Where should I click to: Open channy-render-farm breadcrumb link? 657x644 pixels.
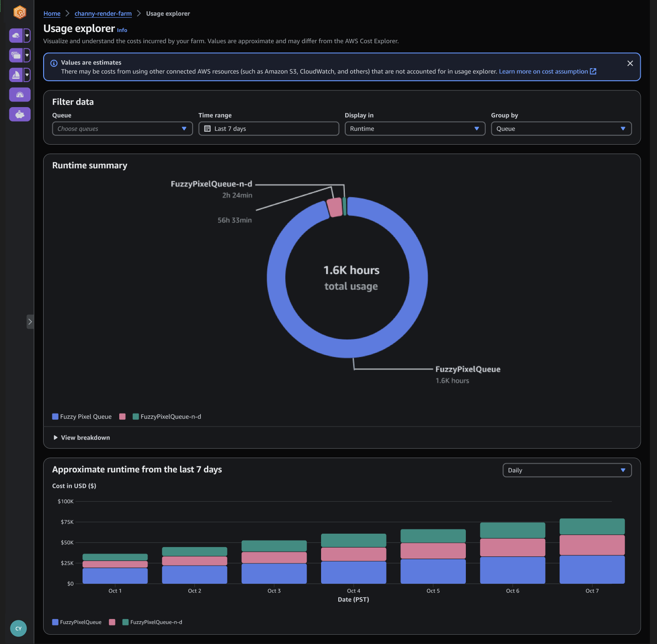[103, 13]
